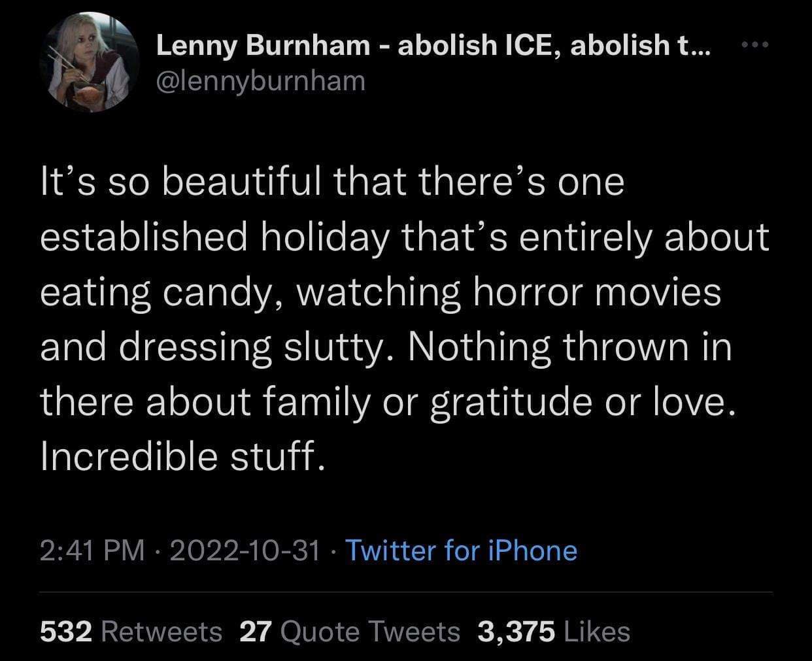This screenshot has height=661, width=812.
Task: Click the 2:41 PM timestamp
Action: [92, 551]
